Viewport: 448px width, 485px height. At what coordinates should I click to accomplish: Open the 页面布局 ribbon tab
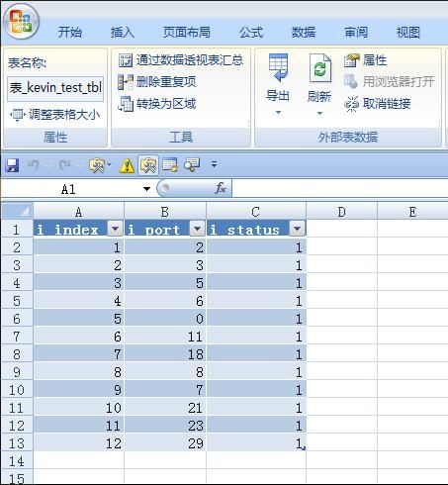[187, 33]
